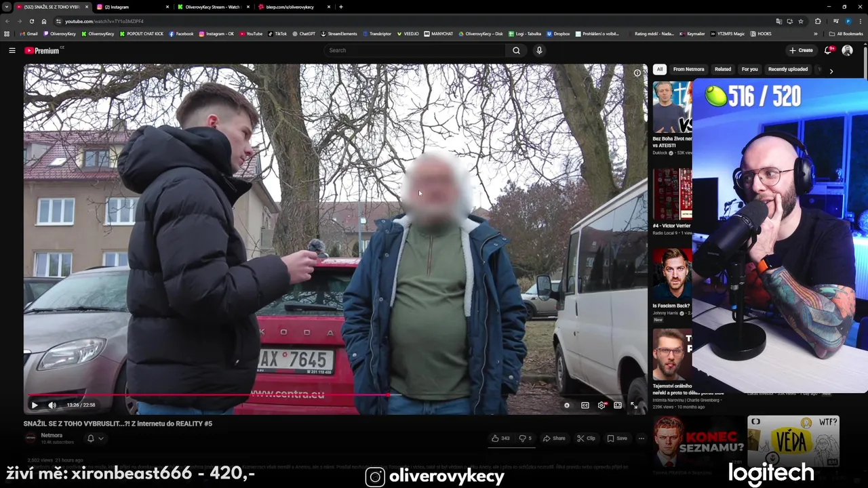Translate page icon in address bar
Viewport: 868px width, 488px height.
[778, 21]
